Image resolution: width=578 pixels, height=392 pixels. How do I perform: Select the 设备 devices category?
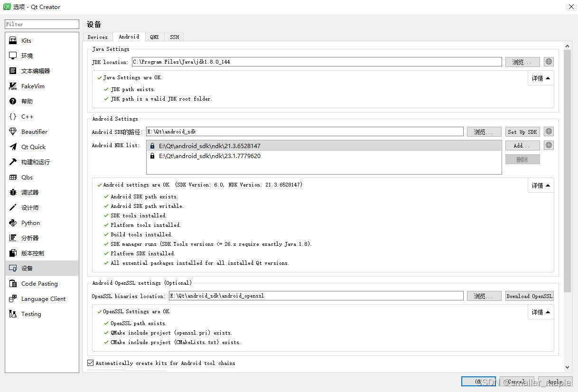42,268
